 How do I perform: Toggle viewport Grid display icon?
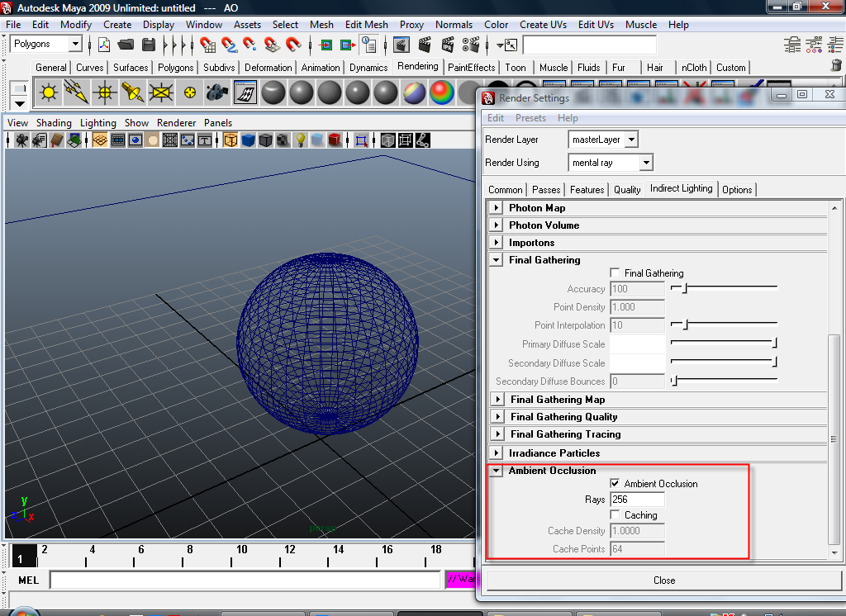[x=100, y=140]
